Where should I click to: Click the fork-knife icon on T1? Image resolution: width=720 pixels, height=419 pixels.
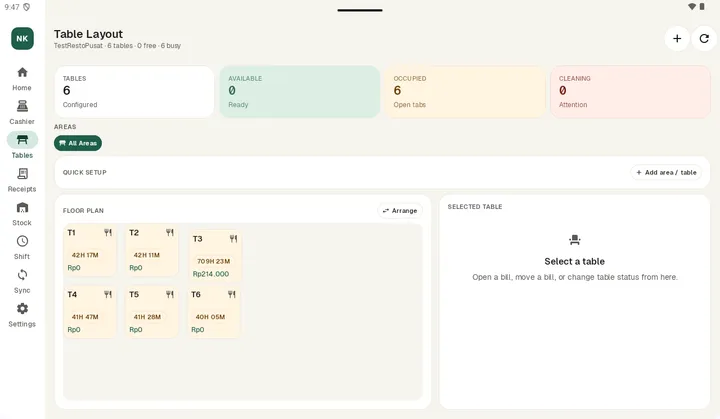tap(108, 232)
